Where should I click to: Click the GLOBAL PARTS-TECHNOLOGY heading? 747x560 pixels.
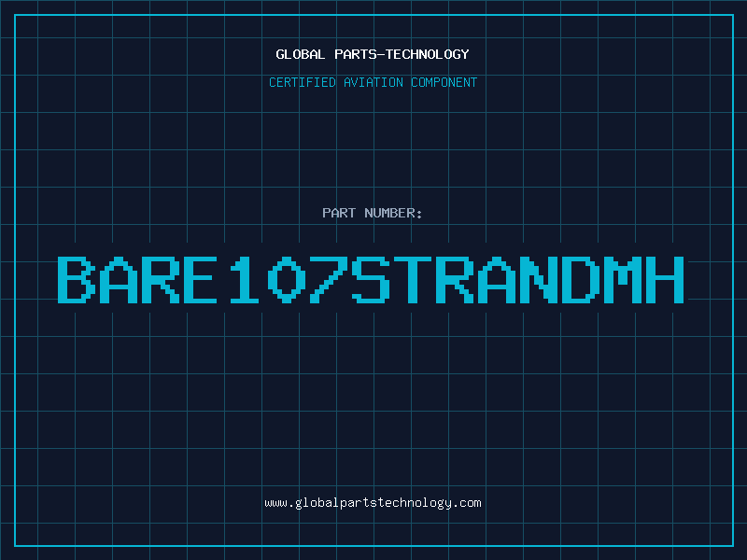point(373,54)
